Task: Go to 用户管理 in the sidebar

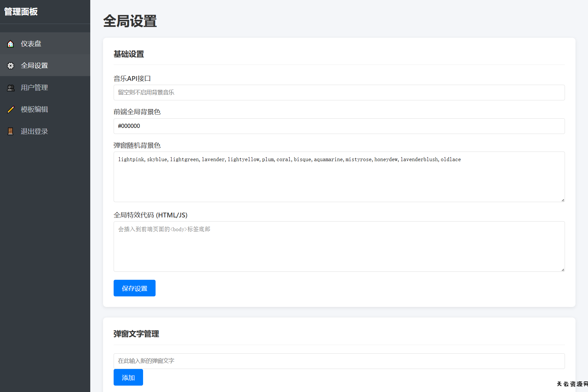Action: (34, 88)
